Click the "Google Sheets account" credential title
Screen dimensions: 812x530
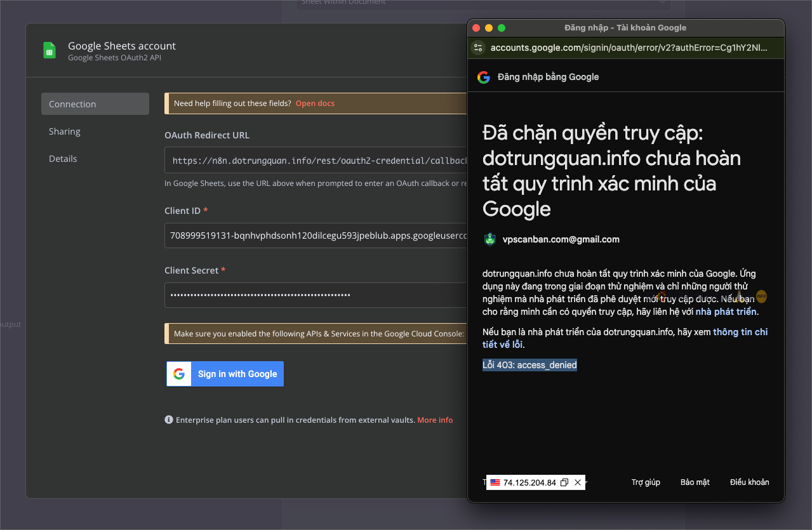tap(122, 46)
